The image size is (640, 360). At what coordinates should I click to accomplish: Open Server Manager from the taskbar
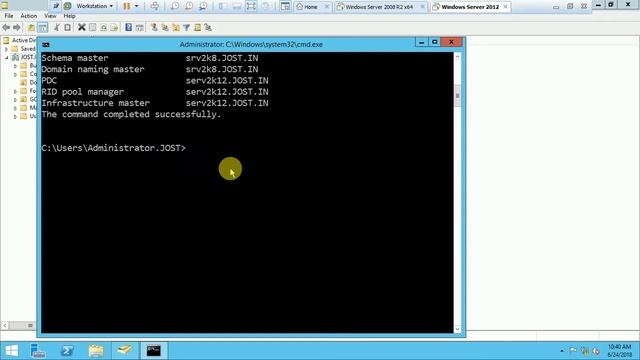pos(38,351)
